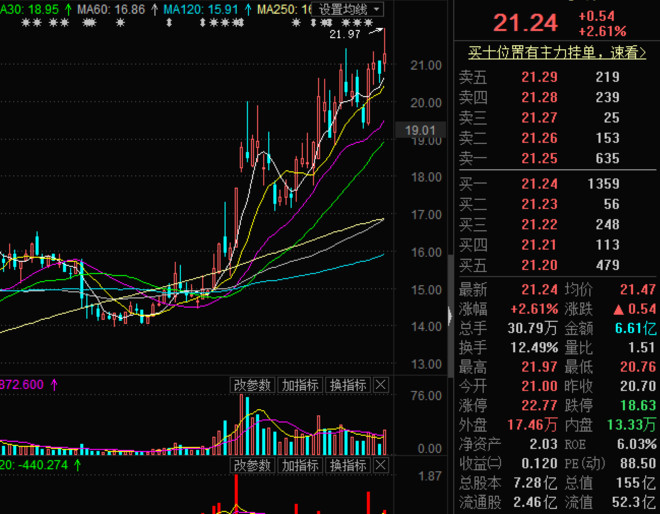Select 买二 price 21.23
660x514 pixels.
tap(539, 204)
